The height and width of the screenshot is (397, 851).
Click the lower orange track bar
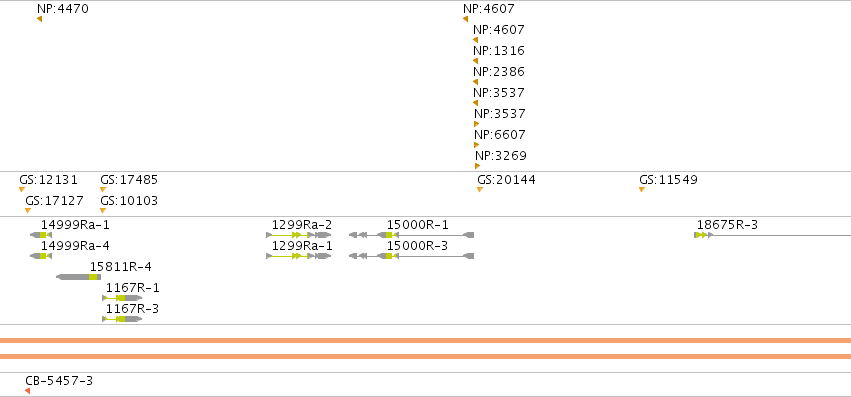click(426, 356)
